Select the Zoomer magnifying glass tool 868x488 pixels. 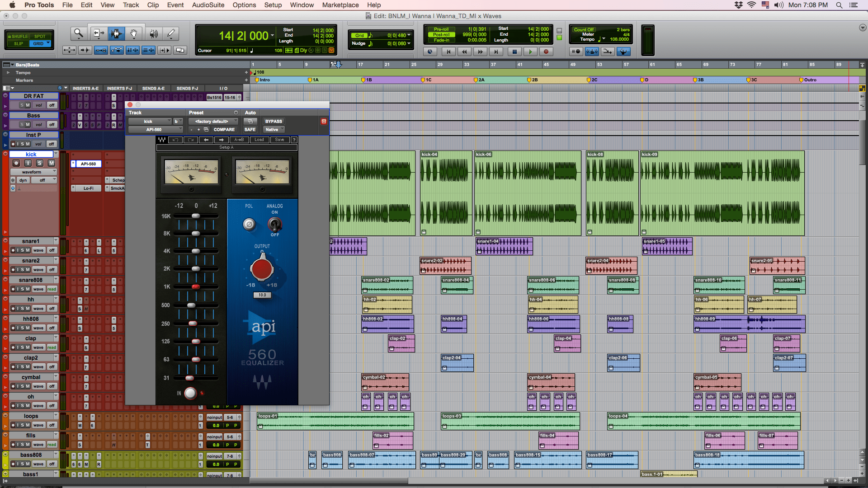79,33
